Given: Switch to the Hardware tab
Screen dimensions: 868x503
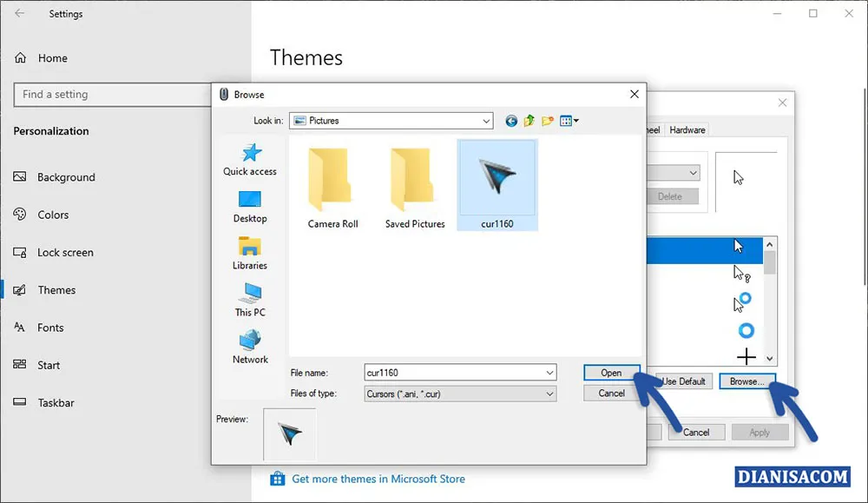Looking at the screenshot, I should (x=687, y=129).
